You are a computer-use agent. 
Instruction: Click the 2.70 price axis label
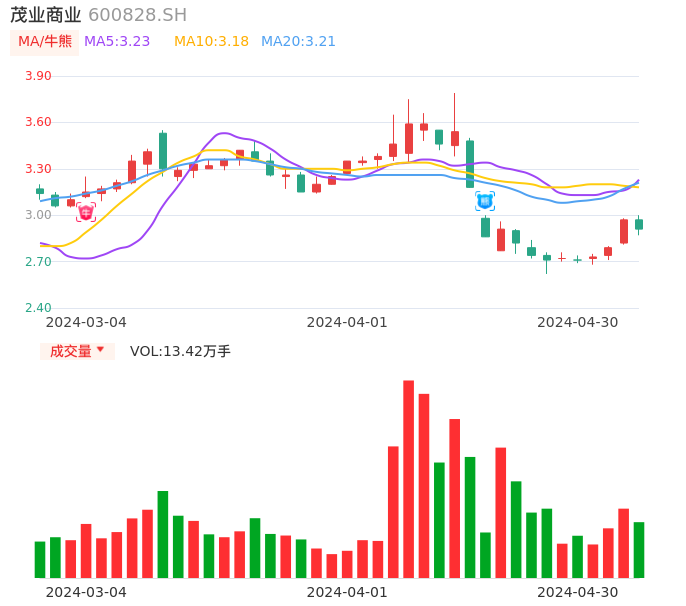pos(38,262)
